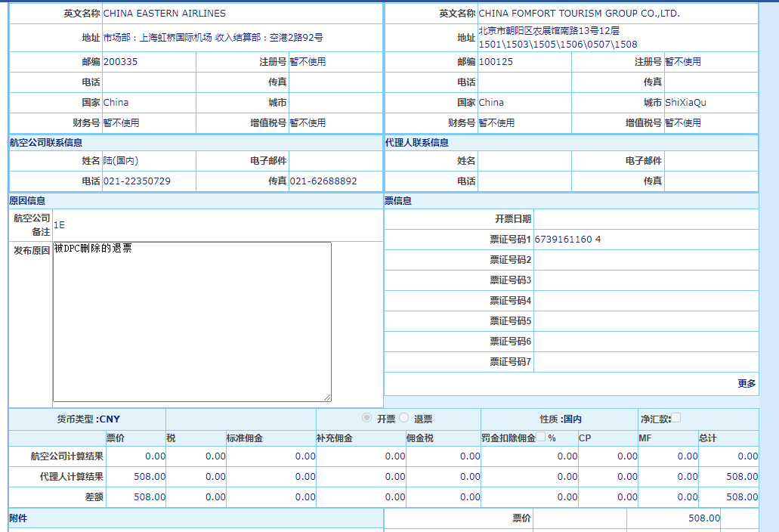Click the 代理人联系信息 section header
This screenshot has height=532, width=779.
416,143
